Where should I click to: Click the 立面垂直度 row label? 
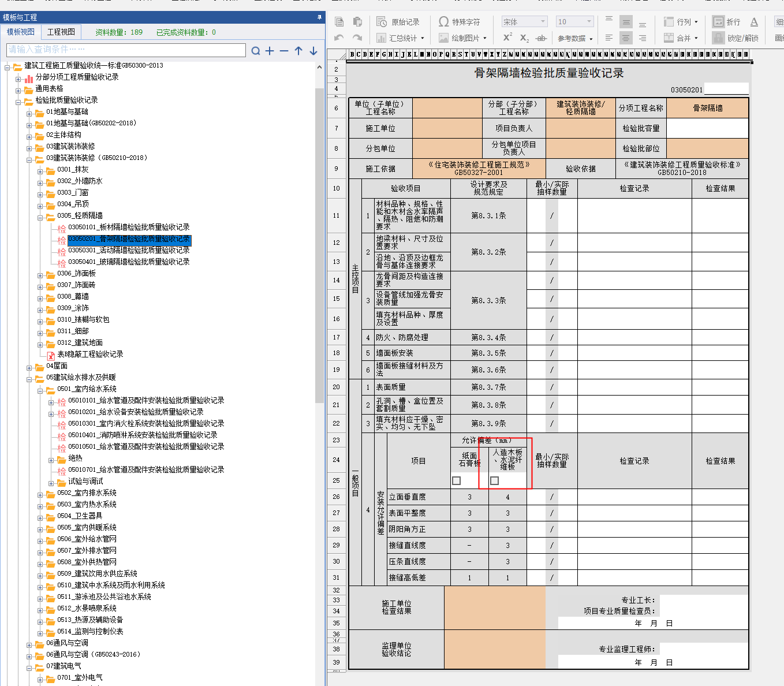tap(407, 497)
